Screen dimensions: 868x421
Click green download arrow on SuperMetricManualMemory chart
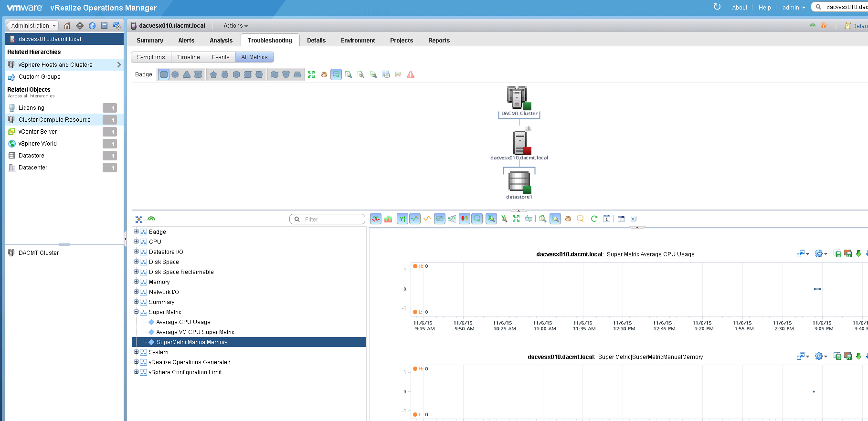[x=858, y=356]
